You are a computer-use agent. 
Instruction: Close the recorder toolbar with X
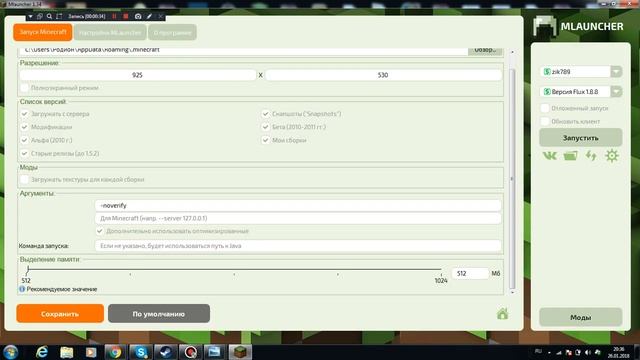(x=160, y=16)
